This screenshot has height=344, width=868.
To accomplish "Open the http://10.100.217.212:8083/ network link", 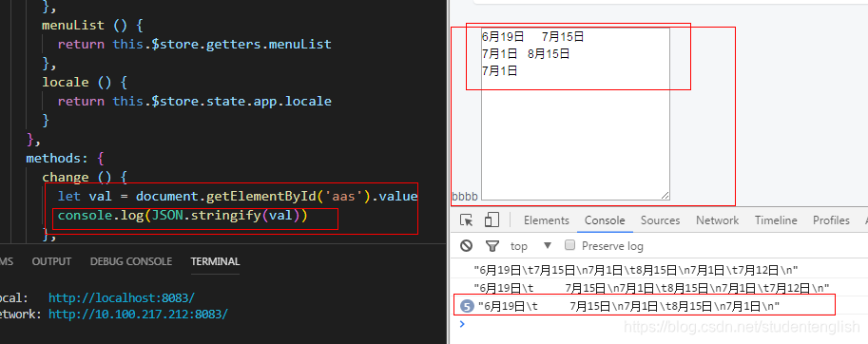I will 138,315.
